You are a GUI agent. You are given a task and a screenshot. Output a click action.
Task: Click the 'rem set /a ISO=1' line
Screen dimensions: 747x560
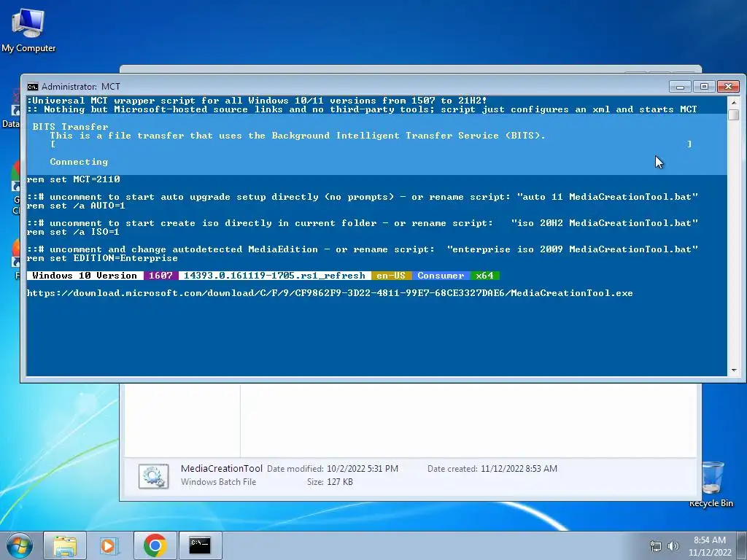[x=74, y=232]
